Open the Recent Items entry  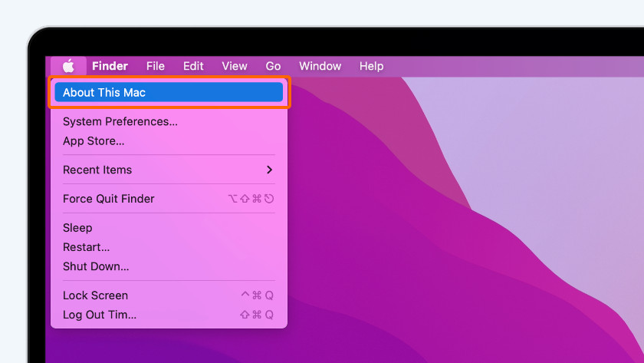point(169,170)
